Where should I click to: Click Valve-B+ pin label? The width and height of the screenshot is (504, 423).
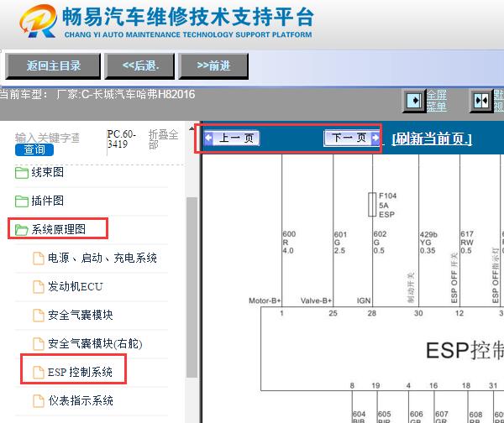(316, 300)
